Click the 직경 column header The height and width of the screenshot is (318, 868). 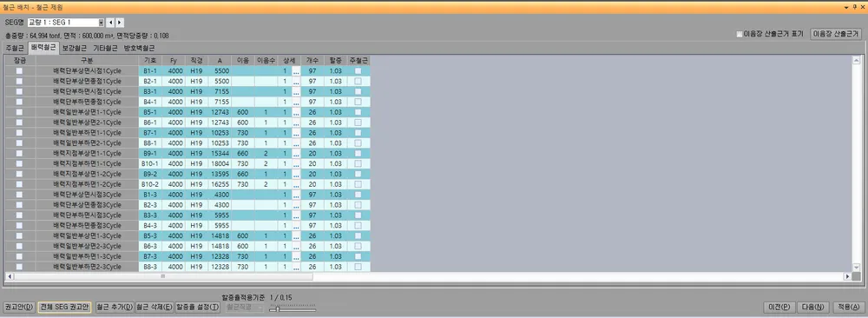(x=197, y=61)
